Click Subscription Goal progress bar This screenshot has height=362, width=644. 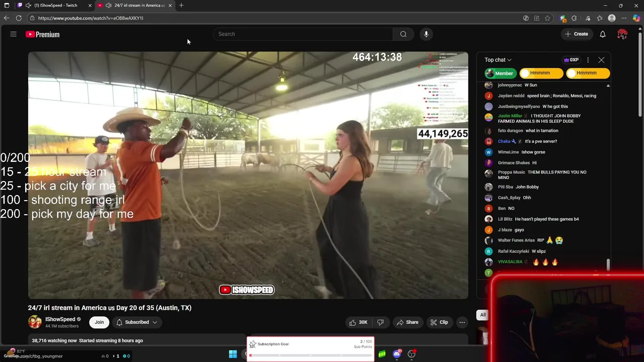pyautogui.click(x=310, y=355)
